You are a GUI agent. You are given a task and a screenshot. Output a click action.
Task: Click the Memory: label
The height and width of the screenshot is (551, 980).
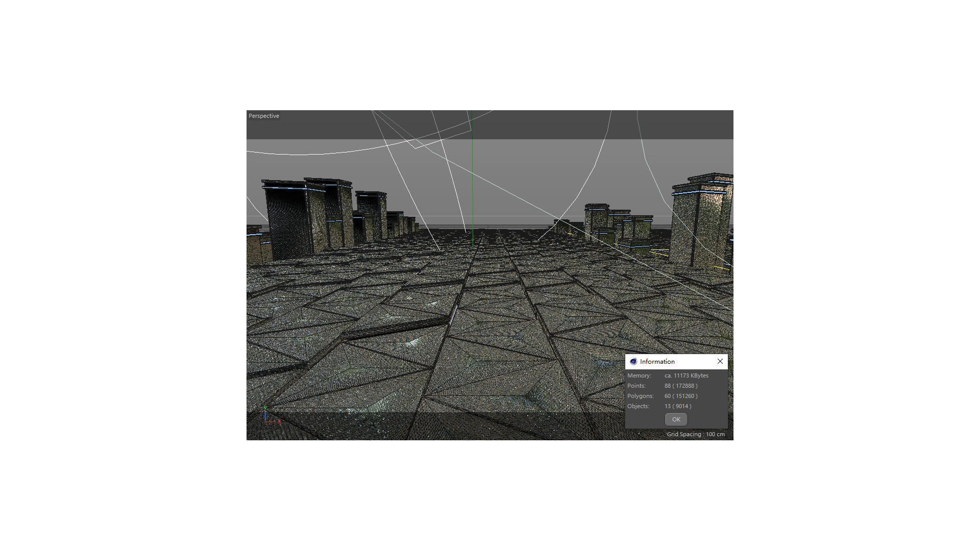[x=639, y=375]
